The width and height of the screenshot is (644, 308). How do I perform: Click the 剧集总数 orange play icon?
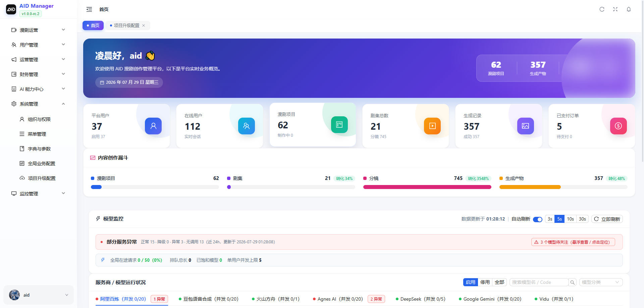pyautogui.click(x=432, y=126)
